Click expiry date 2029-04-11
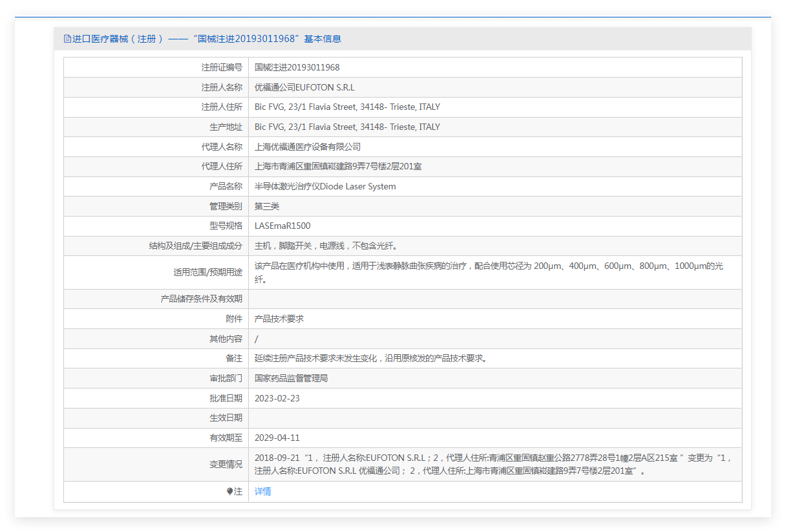 pos(277,438)
